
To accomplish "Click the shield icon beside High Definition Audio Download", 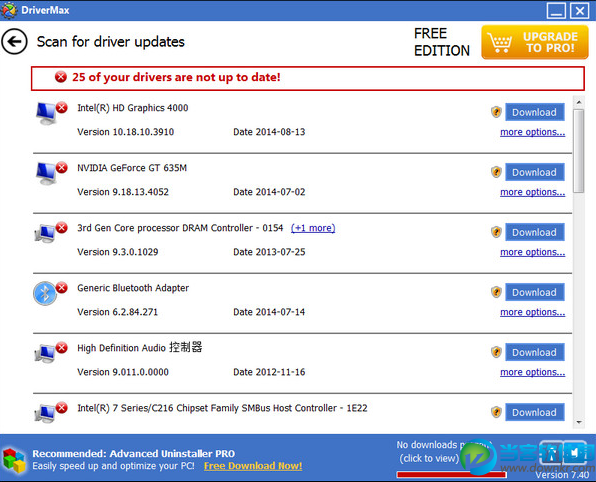I will pyautogui.click(x=496, y=352).
